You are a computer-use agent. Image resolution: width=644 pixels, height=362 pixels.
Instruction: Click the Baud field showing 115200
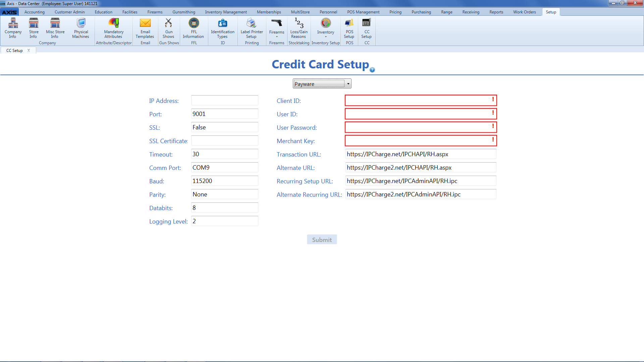point(225,181)
